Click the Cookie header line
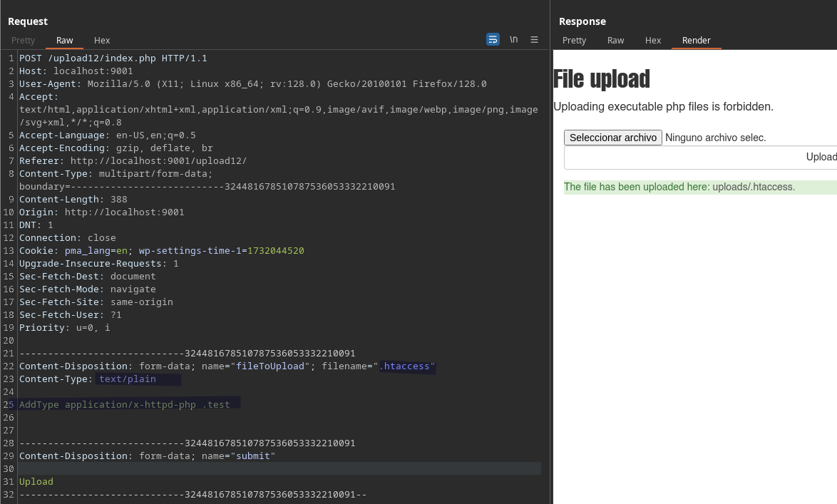Image resolution: width=837 pixels, height=504 pixels. tap(162, 250)
